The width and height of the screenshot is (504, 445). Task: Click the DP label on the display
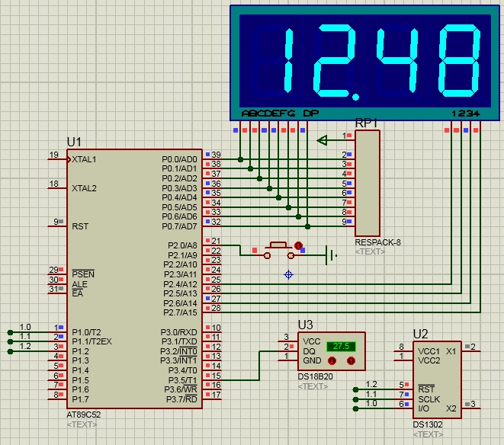[x=311, y=113]
